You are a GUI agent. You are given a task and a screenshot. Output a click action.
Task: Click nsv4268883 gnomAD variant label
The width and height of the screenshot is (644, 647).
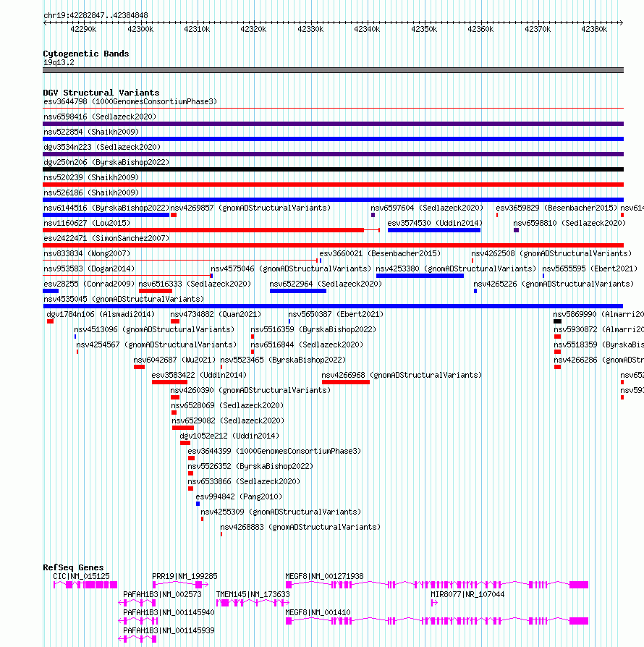coord(300,528)
